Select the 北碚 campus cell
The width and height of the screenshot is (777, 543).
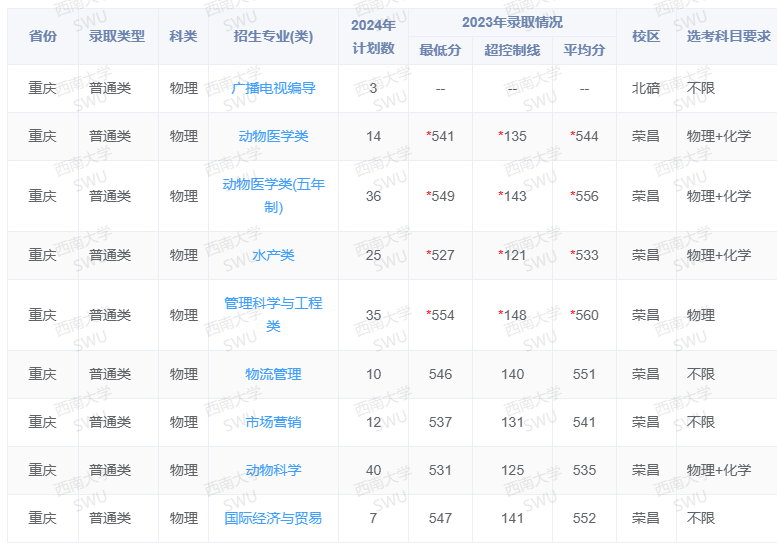click(646, 88)
